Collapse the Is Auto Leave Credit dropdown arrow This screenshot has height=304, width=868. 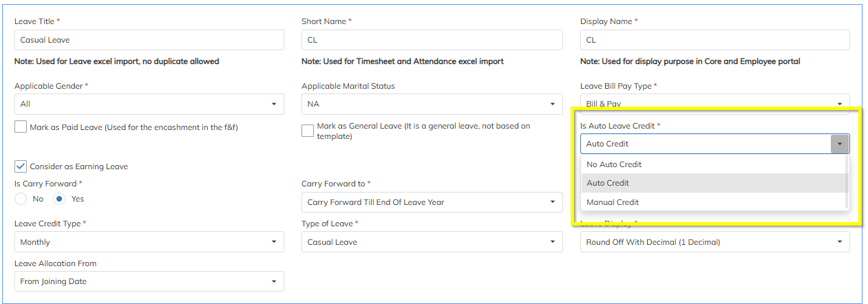tap(840, 144)
